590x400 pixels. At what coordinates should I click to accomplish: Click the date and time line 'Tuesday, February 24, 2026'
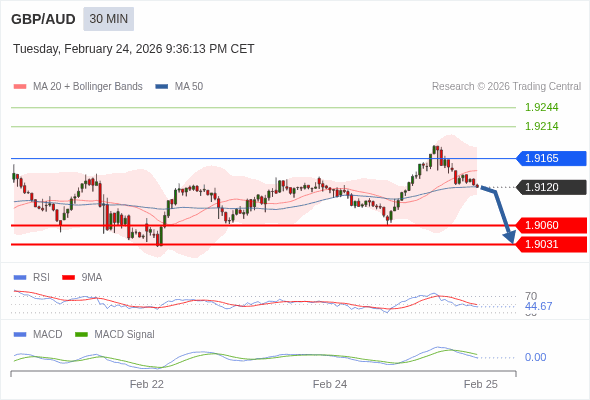(134, 49)
